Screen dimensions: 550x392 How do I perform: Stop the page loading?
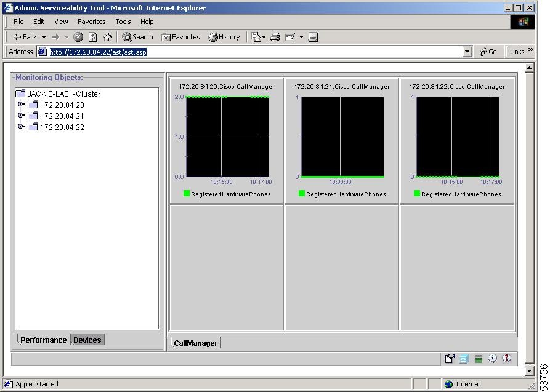(x=78, y=37)
